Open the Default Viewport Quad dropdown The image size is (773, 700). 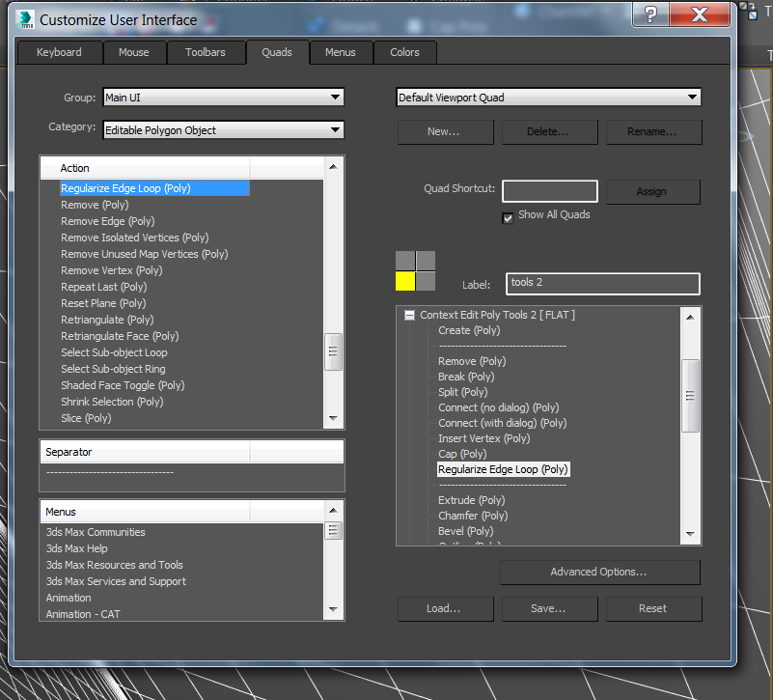[x=692, y=97]
